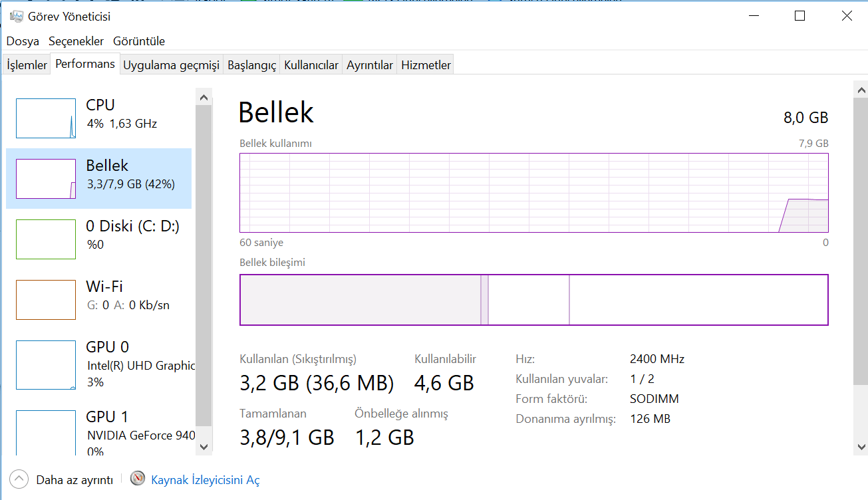Collapse view with Daha az ayrıntı
This screenshot has height=500, width=868.
[74, 479]
